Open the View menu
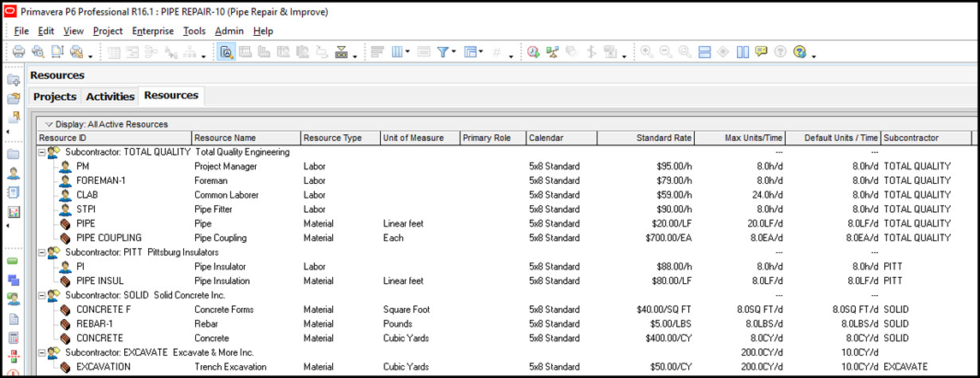Viewport: 980px width, 378px height. point(73,31)
